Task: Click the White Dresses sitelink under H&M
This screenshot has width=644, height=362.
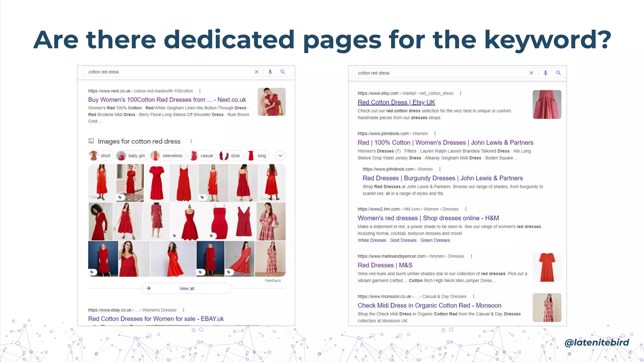Action: coord(372,240)
